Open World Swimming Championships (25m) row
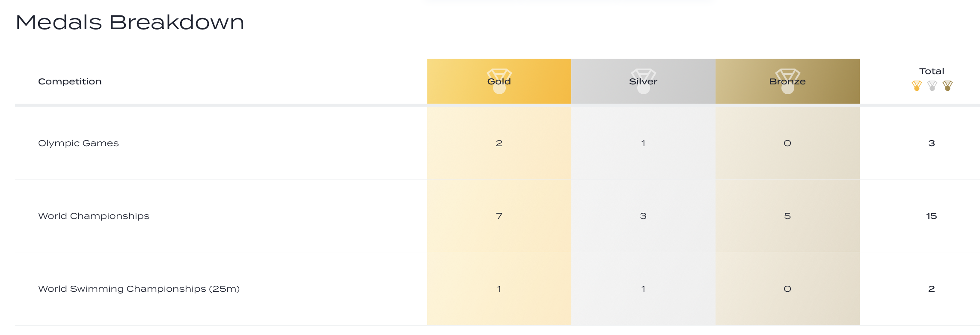The width and height of the screenshot is (980, 335). pyautogui.click(x=139, y=289)
